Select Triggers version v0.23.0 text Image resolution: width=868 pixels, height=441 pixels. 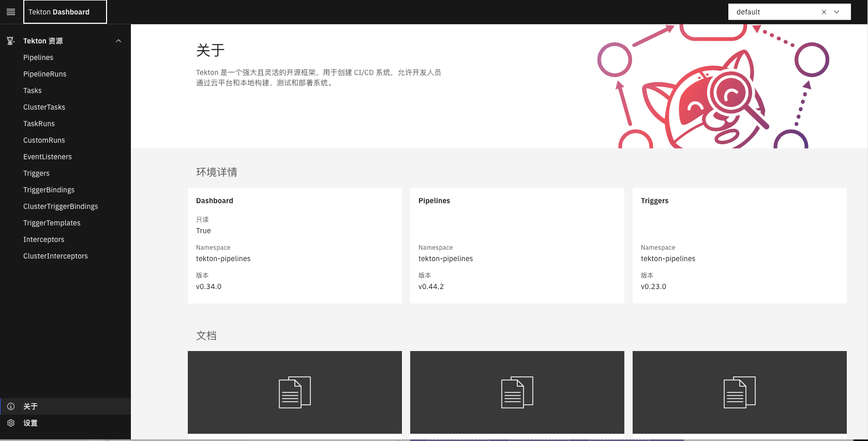[653, 286]
